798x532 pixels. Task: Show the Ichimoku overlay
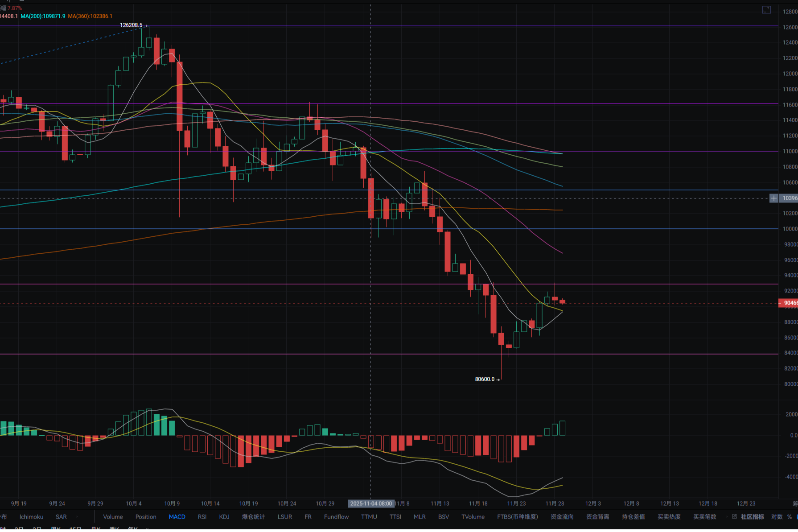31,517
